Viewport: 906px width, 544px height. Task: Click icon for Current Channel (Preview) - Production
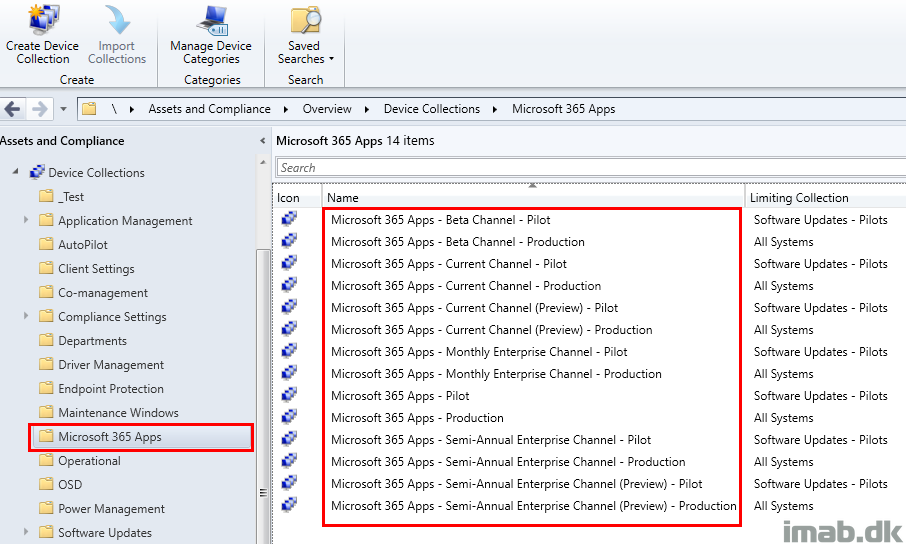tap(289, 328)
